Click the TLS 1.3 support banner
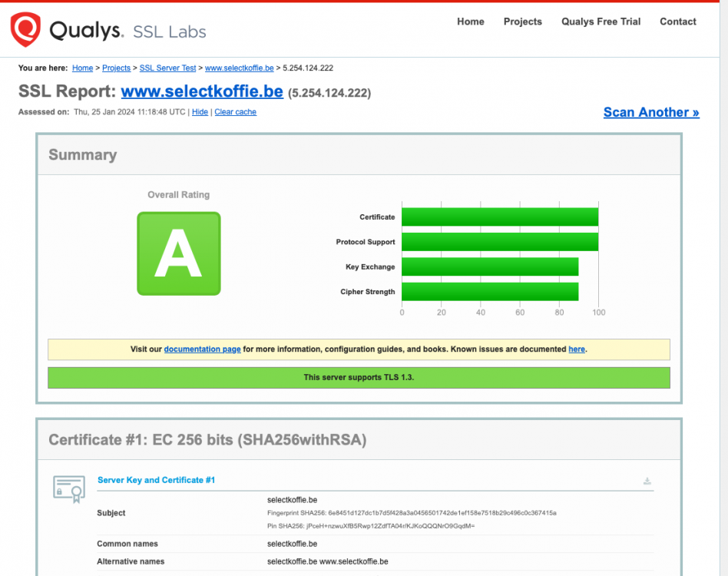Screen dimensions: 728x576 359,377
